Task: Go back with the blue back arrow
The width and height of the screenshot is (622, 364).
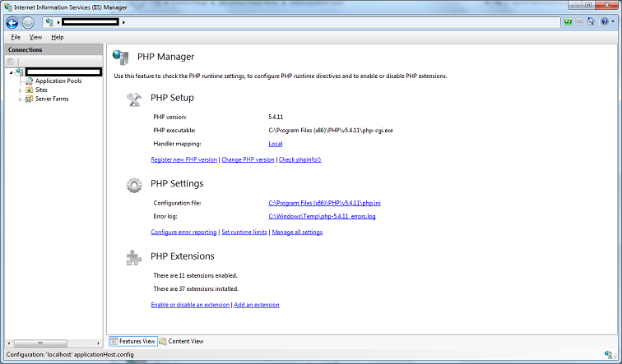Action: click(x=12, y=22)
